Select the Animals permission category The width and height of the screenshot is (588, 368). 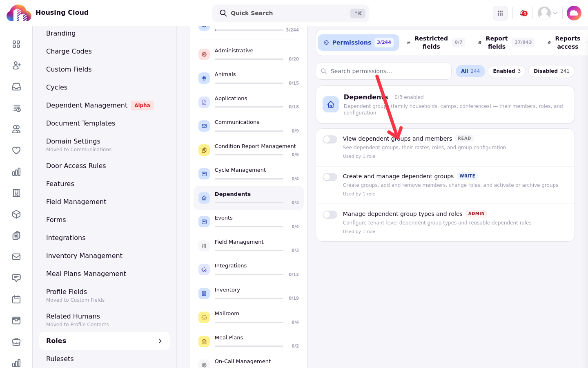coord(249,78)
